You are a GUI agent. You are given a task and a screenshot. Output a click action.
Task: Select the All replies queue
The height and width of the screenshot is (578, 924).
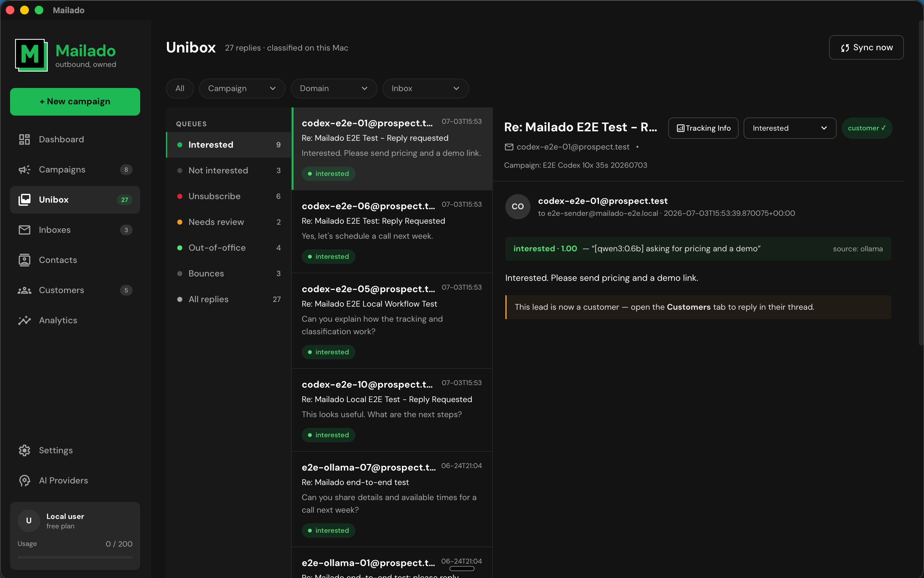coord(229,299)
